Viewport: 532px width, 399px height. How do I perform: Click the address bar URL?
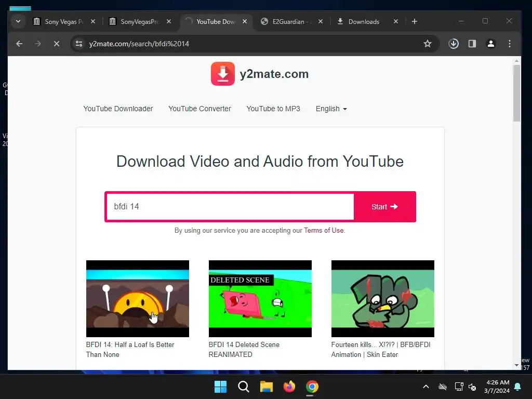[x=139, y=44]
